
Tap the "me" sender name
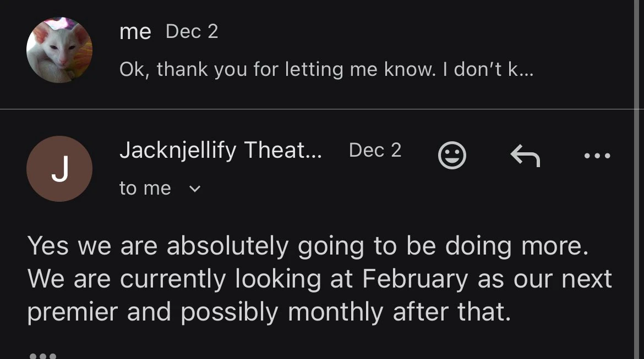point(135,32)
